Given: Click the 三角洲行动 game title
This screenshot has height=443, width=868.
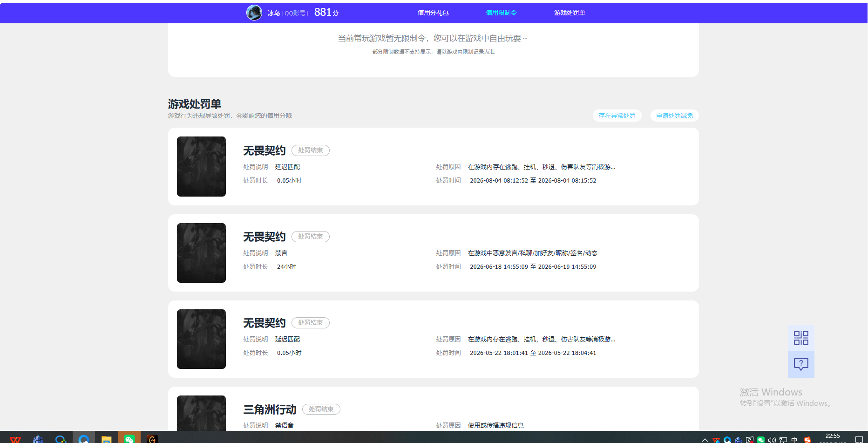Looking at the screenshot, I should tap(270, 409).
